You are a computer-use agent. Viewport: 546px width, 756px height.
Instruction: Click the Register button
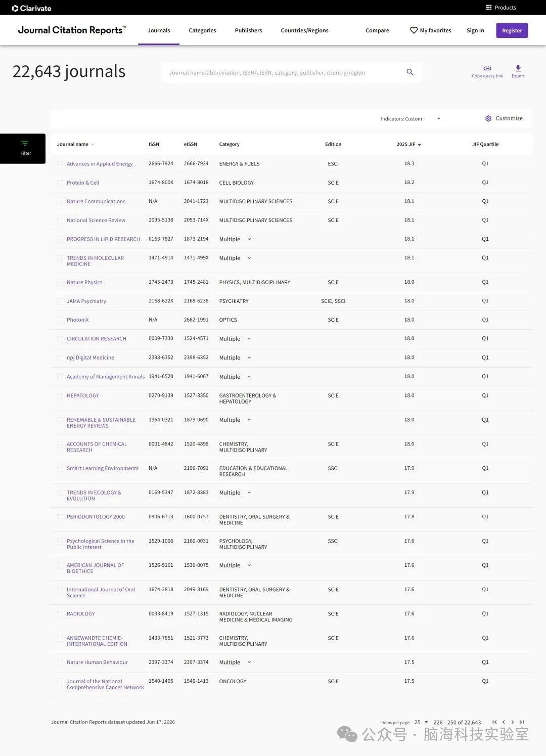(512, 30)
